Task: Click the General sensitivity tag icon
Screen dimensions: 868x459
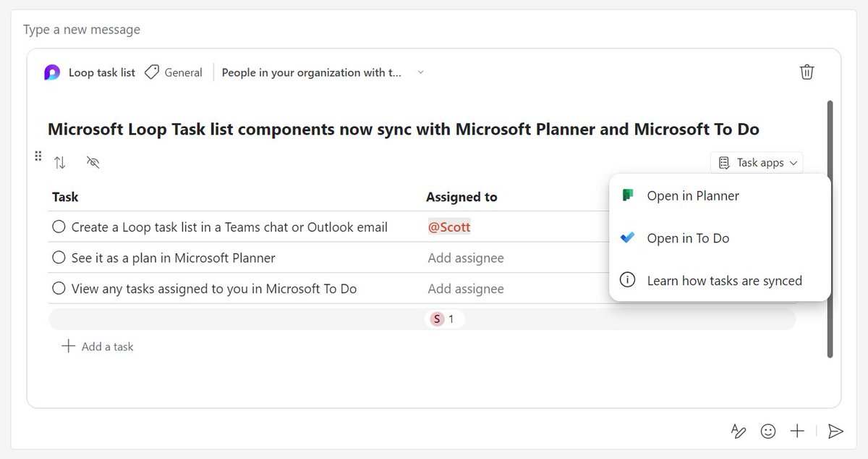Action: click(151, 72)
